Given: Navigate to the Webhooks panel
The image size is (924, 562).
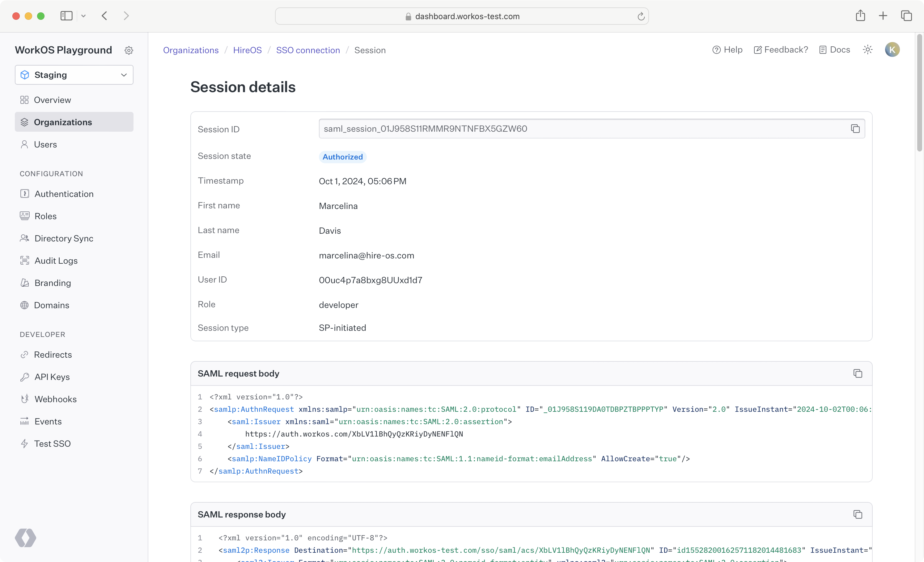Looking at the screenshot, I should [56, 399].
